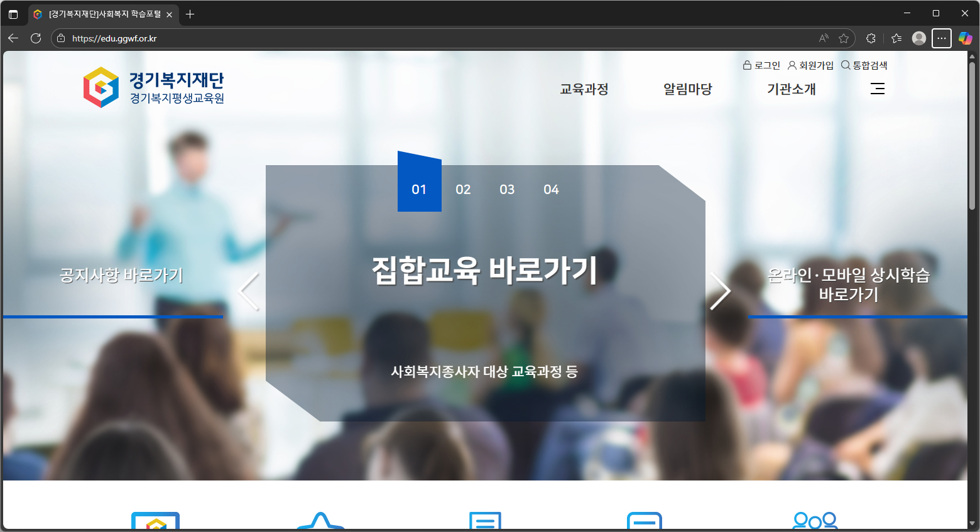
Task: Open the Settings and more ellipsis menu
Action: [942, 38]
